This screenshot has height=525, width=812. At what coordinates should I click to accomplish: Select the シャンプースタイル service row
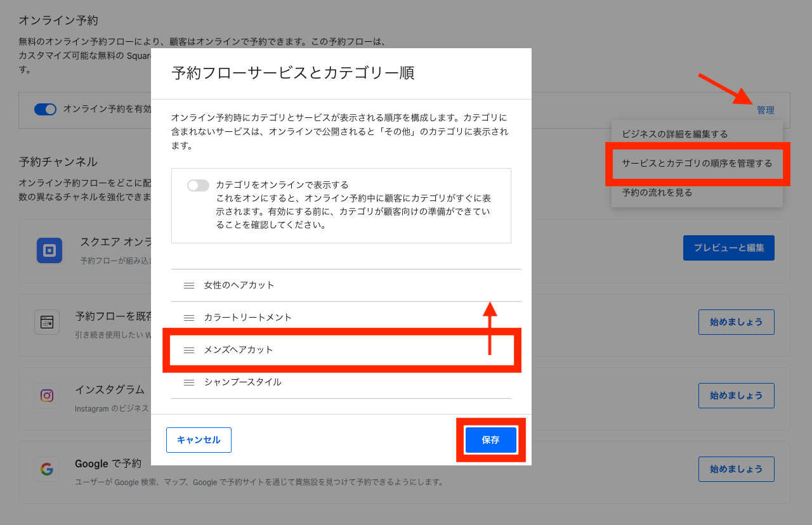tap(341, 382)
